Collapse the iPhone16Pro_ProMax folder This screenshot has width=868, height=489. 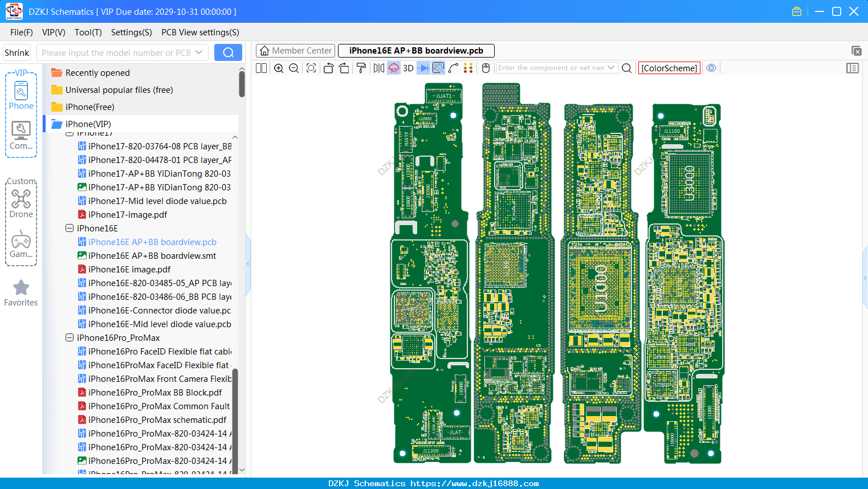click(70, 337)
